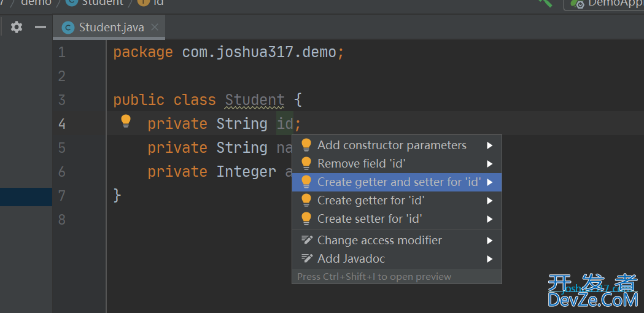The height and width of the screenshot is (313, 644).
Task: Click lightbulb icon beside Create getter and setter
Action: click(x=306, y=182)
